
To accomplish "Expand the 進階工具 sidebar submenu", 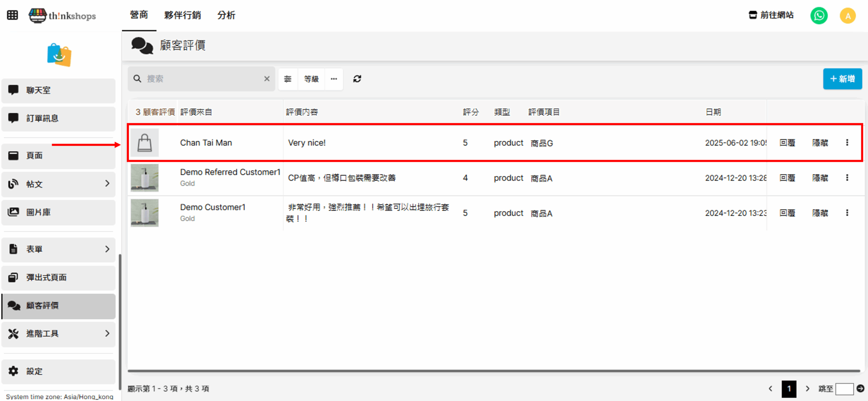I will coord(107,333).
